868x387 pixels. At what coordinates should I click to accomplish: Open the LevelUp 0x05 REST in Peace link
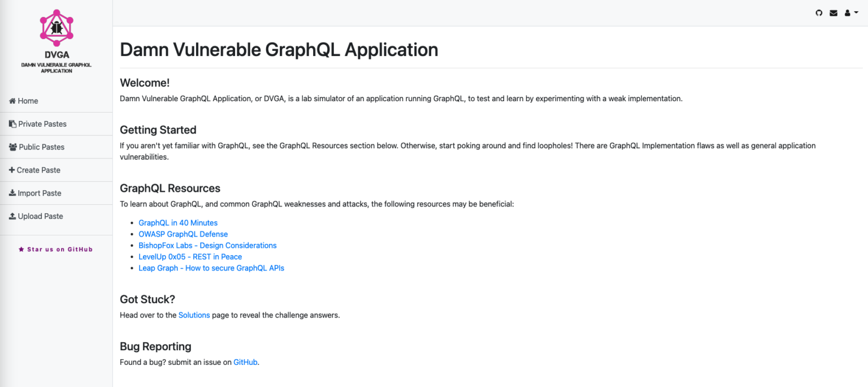[x=190, y=256]
